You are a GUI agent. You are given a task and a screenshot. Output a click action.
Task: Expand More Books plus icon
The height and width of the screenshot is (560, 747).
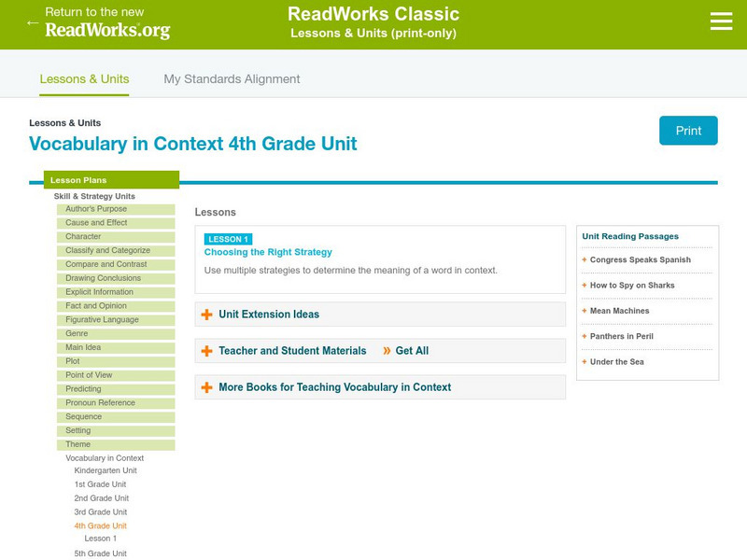point(206,387)
